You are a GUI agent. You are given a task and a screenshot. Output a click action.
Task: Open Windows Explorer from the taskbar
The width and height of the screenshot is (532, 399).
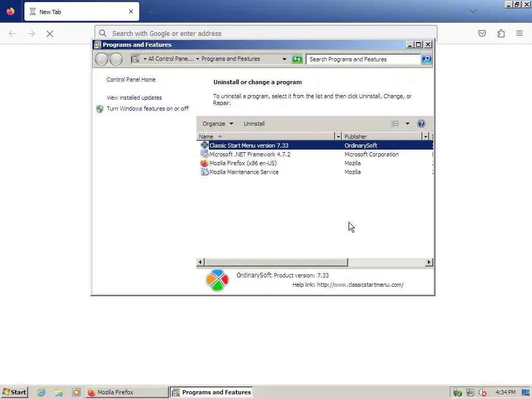click(x=59, y=393)
